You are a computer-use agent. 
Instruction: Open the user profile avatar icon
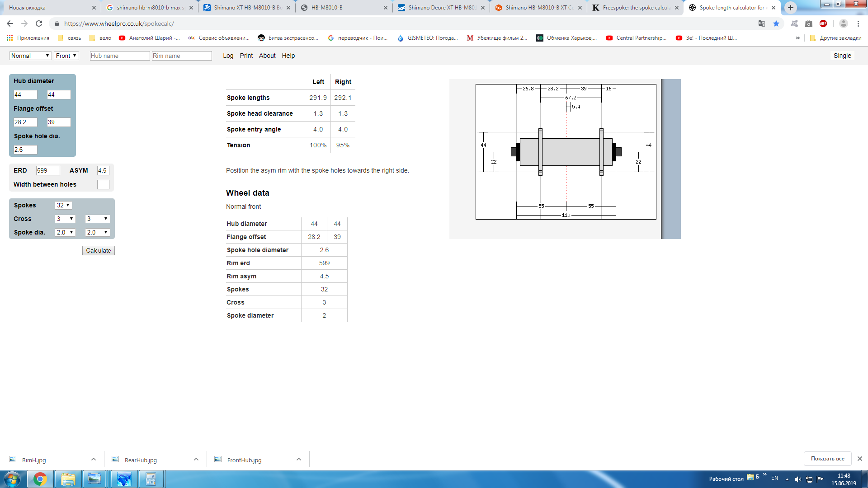(x=843, y=23)
